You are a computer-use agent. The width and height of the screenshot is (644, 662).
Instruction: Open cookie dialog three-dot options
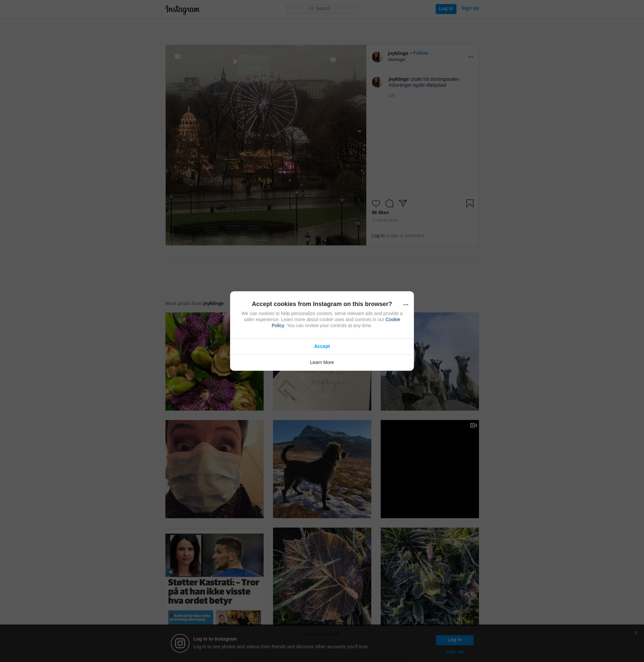click(x=406, y=304)
